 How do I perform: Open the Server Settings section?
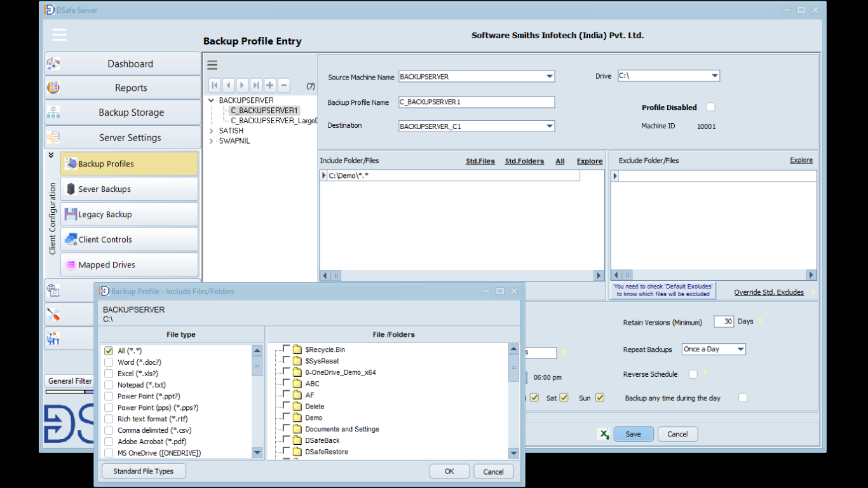pos(123,137)
